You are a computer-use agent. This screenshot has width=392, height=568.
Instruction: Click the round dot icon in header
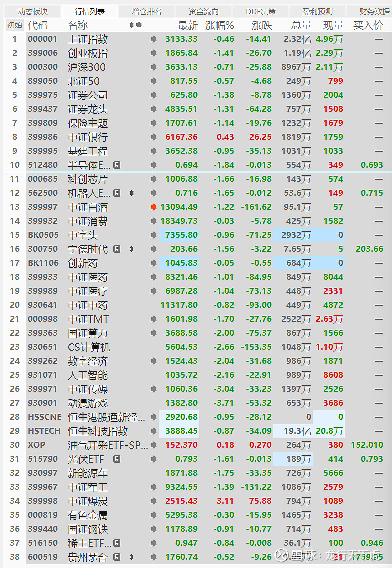(x=139, y=25)
